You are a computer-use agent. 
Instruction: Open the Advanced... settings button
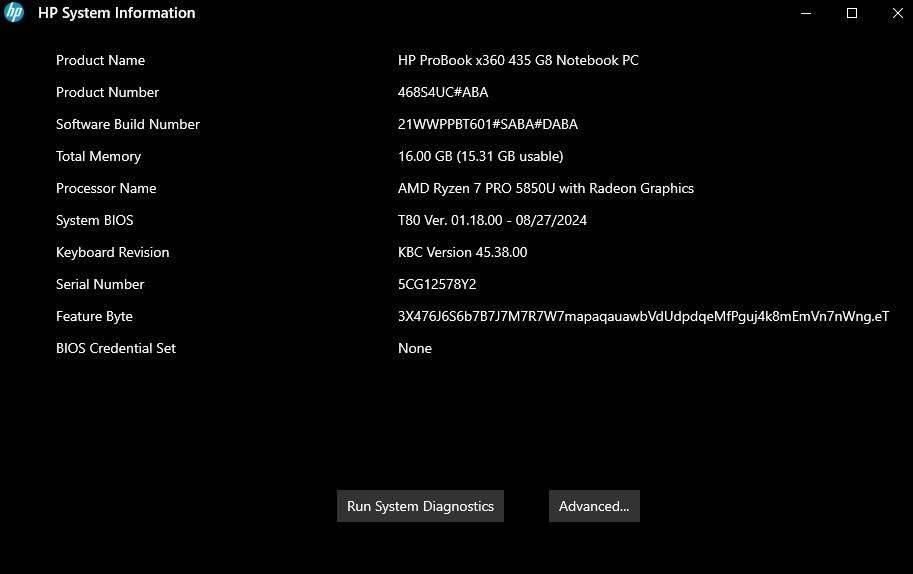pyautogui.click(x=594, y=506)
